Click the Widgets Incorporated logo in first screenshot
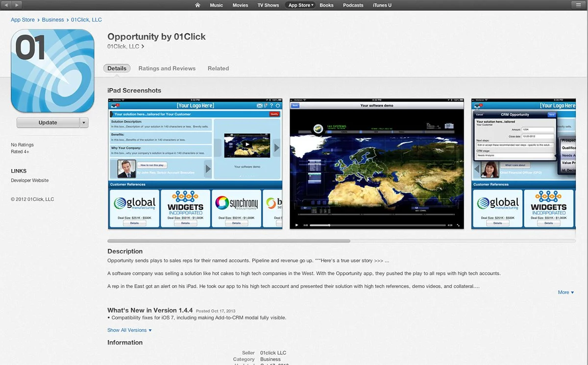Screen dimensions: 588x365 tap(185, 203)
